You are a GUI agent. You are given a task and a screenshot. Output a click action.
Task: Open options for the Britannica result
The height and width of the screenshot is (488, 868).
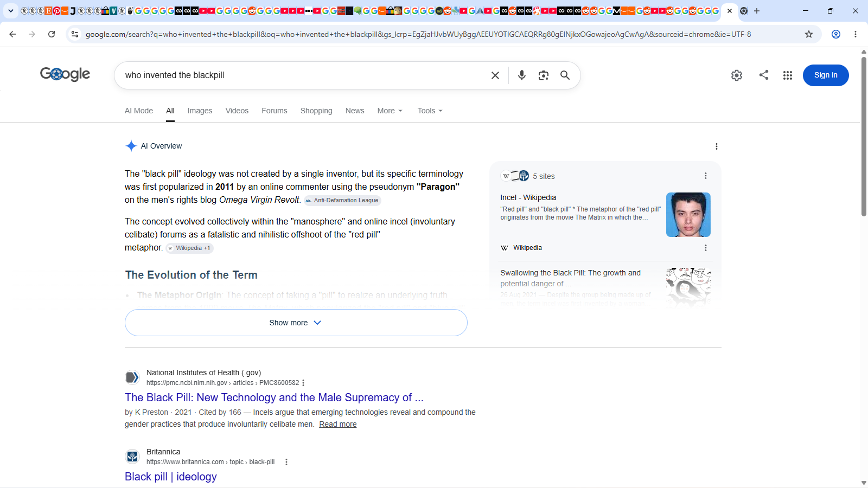[x=286, y=462]
